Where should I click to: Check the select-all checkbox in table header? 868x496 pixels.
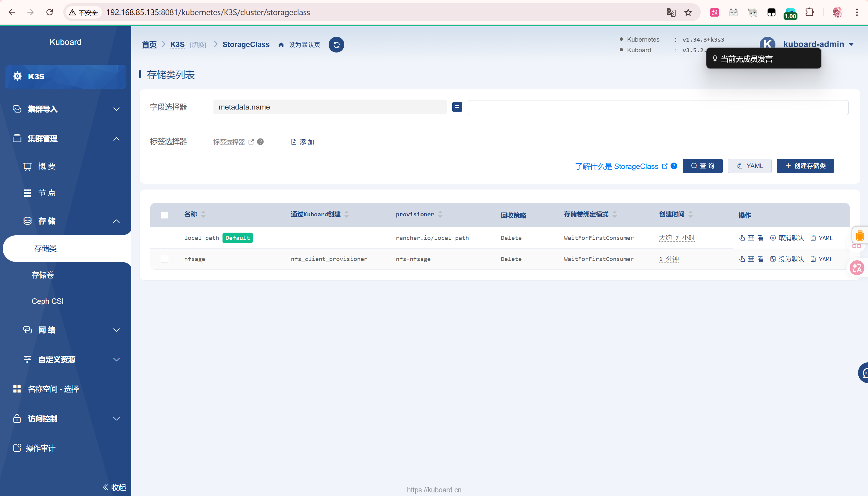164,215
